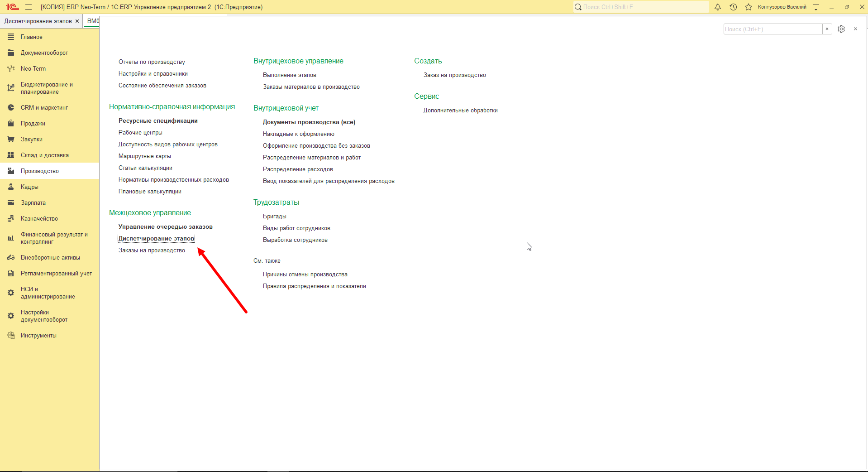This screenshot has width=868, height=472.
Task: Close the Диспетчирование этапов tab
Action: (x=77, y=21)
